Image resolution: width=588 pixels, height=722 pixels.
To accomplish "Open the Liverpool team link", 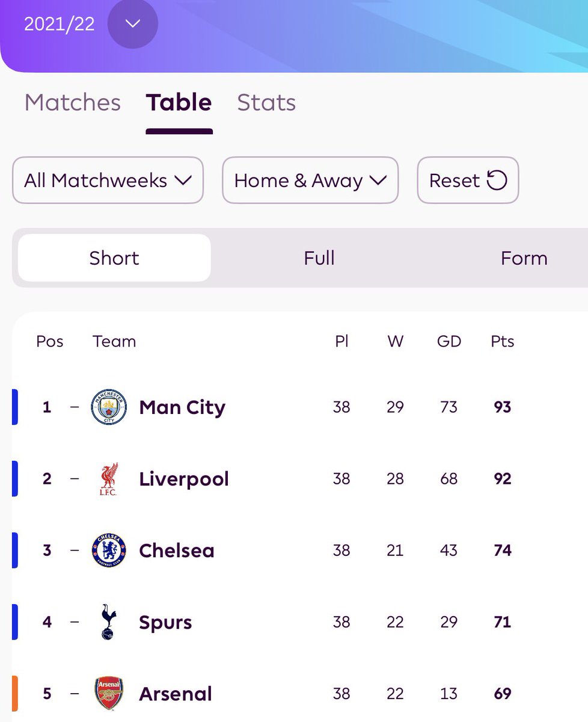I will (x=184, y=479).
